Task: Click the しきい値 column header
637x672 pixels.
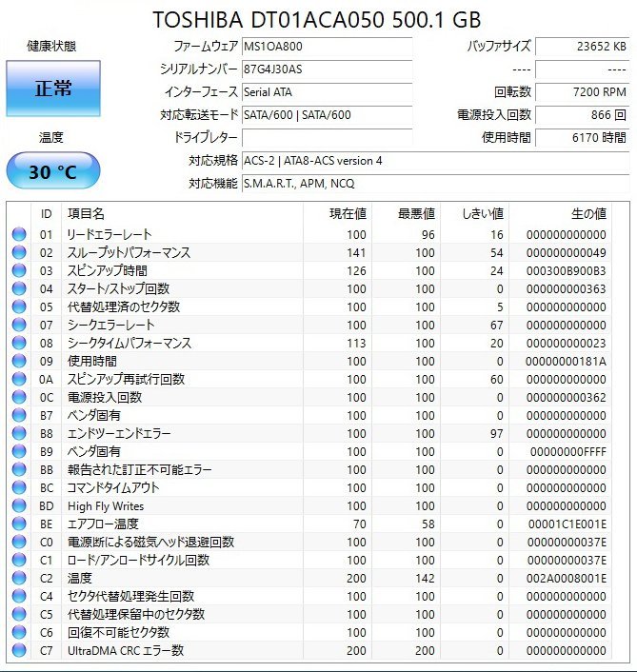Action: tap(483, 213)
